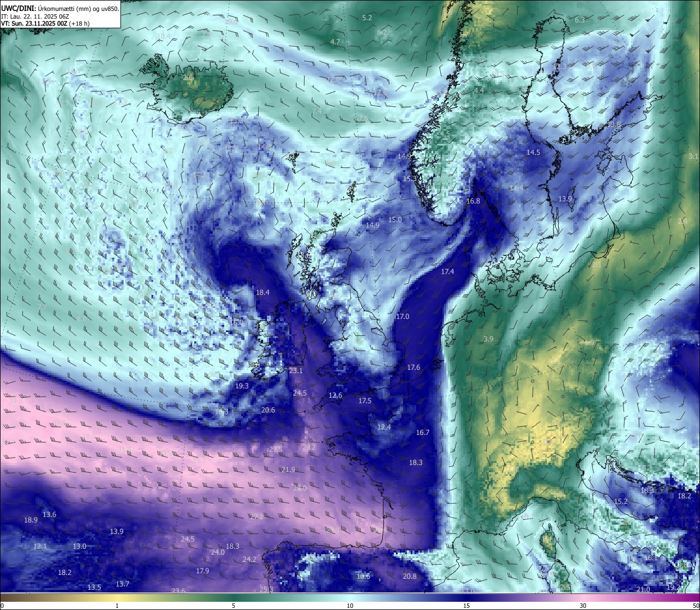Click the 16.8 value label
This screenshot has width=700, height=610.
tap(473, 201)
